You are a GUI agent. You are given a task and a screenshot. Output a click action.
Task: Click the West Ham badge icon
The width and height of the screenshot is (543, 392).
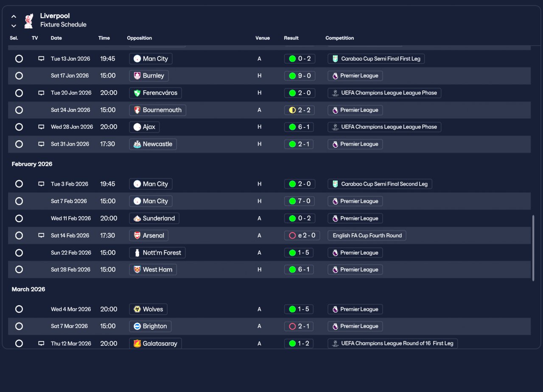click(137, 270)
